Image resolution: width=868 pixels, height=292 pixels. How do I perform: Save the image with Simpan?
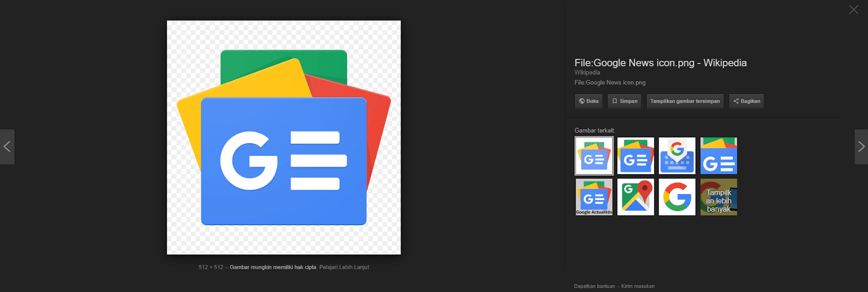[x=624, y=101]
